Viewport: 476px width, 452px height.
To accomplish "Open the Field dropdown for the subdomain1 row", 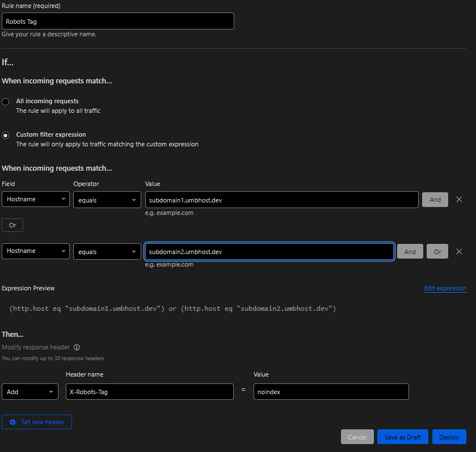I will 36,199.
